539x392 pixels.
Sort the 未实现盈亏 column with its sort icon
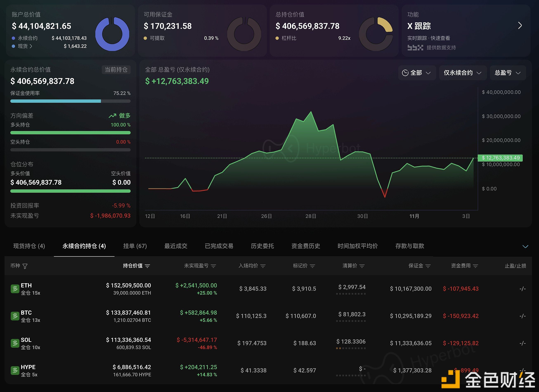[x=214, y=266]
